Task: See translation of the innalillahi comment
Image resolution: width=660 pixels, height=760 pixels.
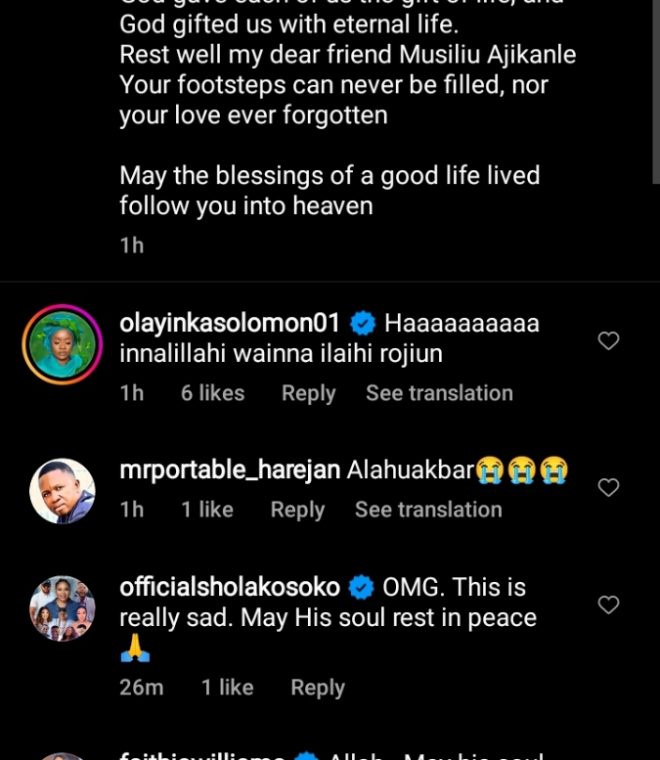Action: click(439, 393)
